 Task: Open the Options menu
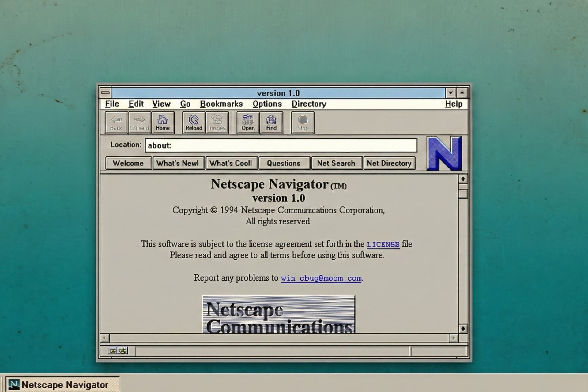tap(267, 104)
